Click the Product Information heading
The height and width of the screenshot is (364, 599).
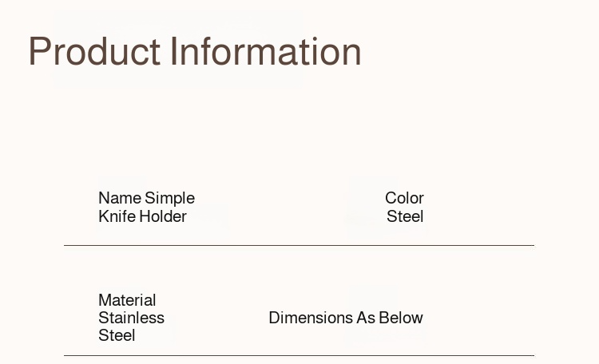pyautogui.click(x=195, y=52)
